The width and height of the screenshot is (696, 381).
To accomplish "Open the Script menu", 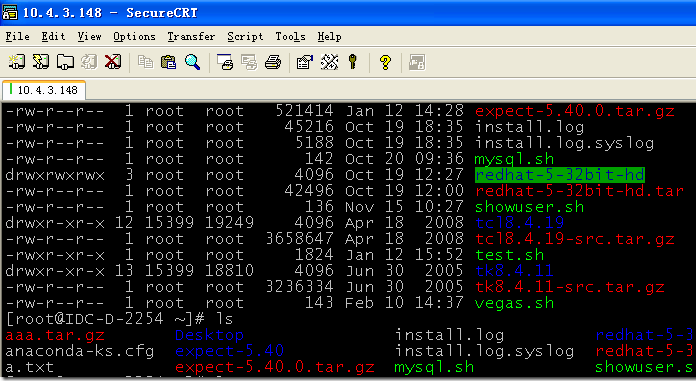I will click(245, 36).
